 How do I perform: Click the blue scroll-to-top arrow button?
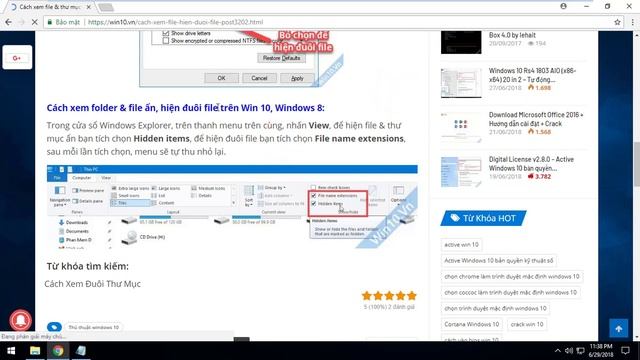pyautogui.click(x=619, y=329)
